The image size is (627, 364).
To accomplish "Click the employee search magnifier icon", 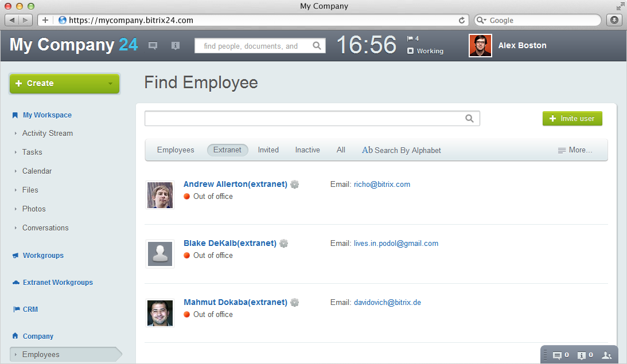I will (x=469, y=118).
